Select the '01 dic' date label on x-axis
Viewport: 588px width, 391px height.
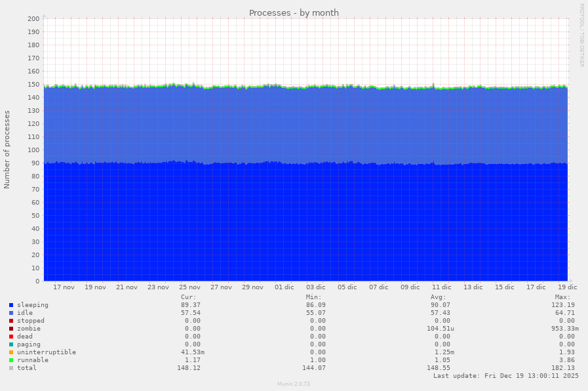[284, 287]
